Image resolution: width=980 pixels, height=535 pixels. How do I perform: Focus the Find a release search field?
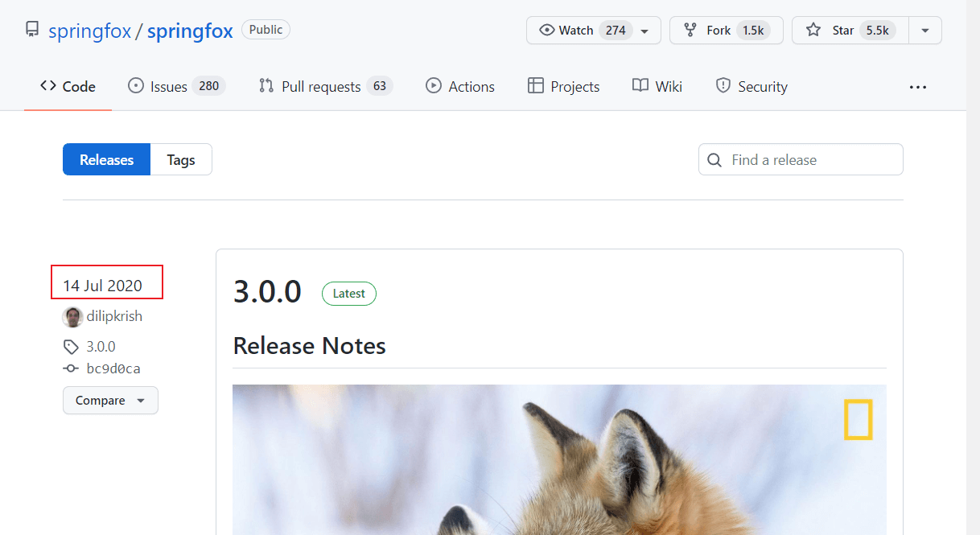coord(801,159)
